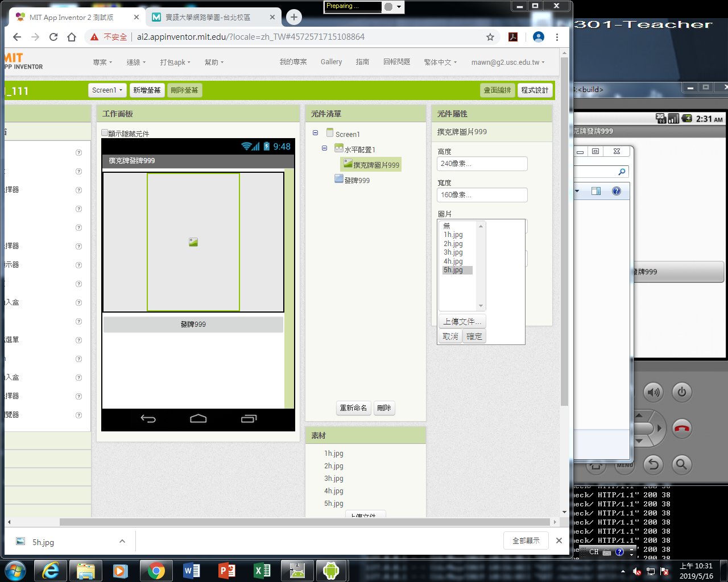Click the 確定 button in the image picker
Screen dimensions: 728x582
[x=474, y=336]
